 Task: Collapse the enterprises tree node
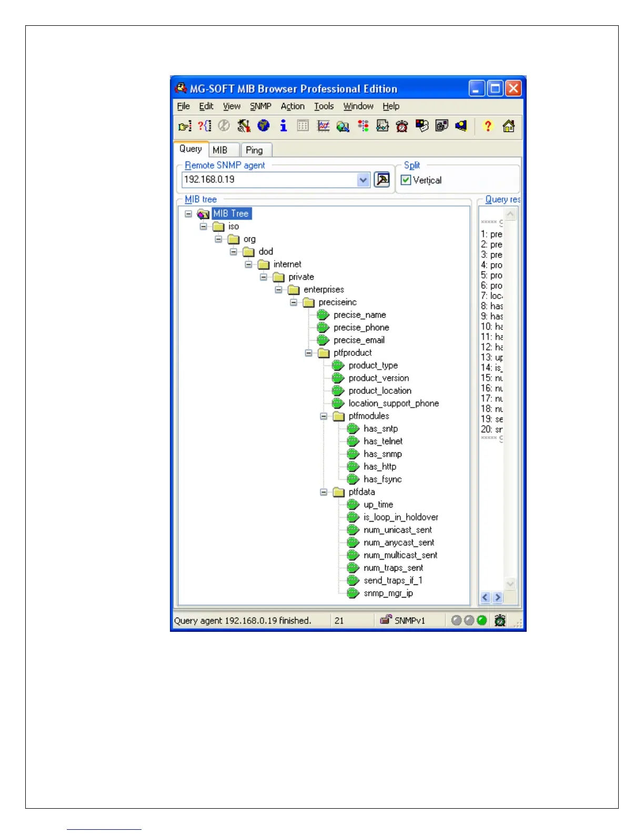279,290
